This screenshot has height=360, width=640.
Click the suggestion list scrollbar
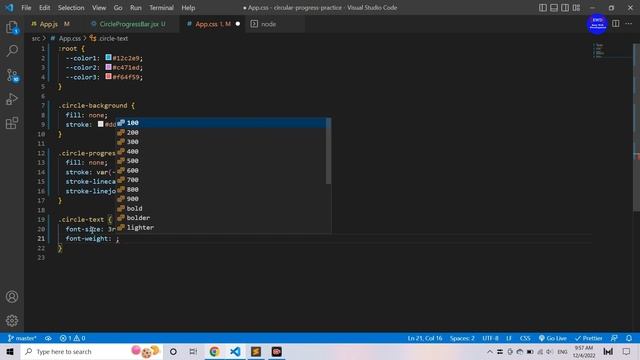(329, 151)
